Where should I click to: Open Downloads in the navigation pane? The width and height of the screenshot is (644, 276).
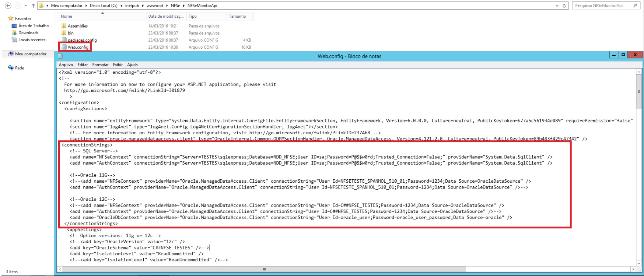tap(28, 33)
